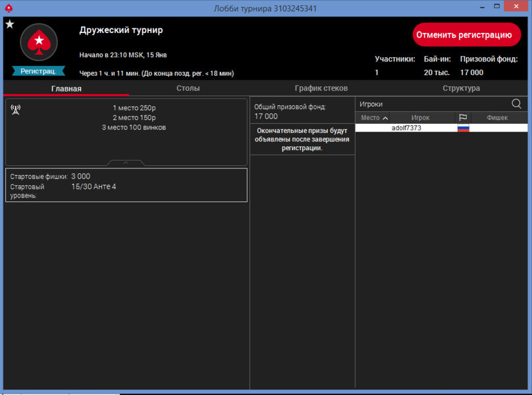The height and width of the screenshot is (395, 532).
Task: Click the flag column header icon
Action: pyautogui.click(x=463, y=118)
